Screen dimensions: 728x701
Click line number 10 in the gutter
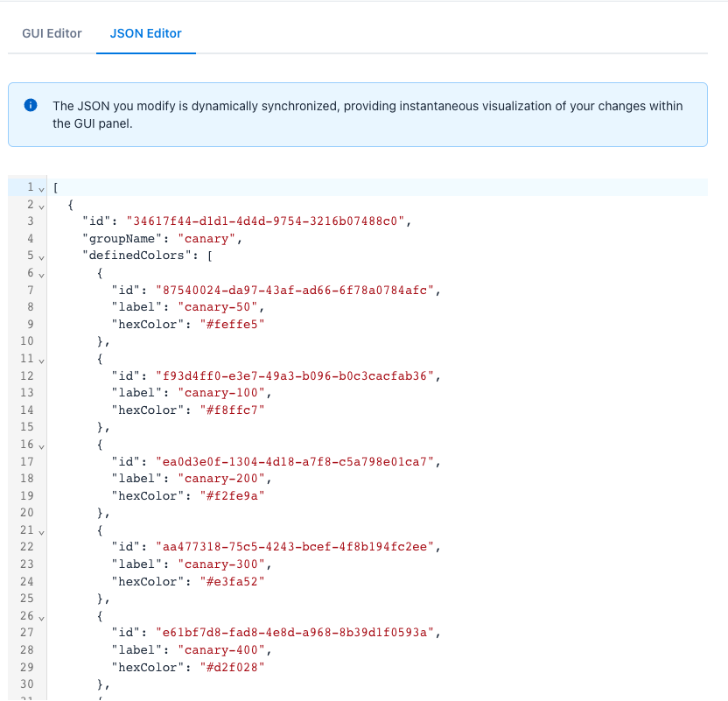(27, 341)
